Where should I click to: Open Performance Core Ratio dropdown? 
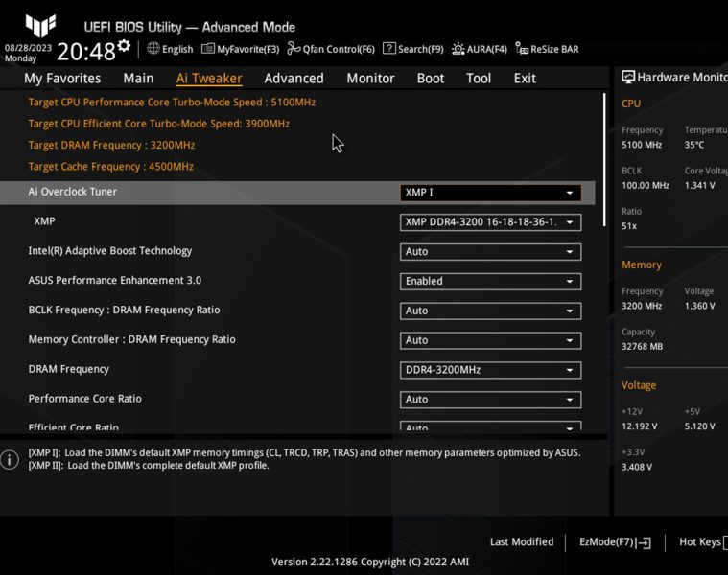tap(490, 400)
